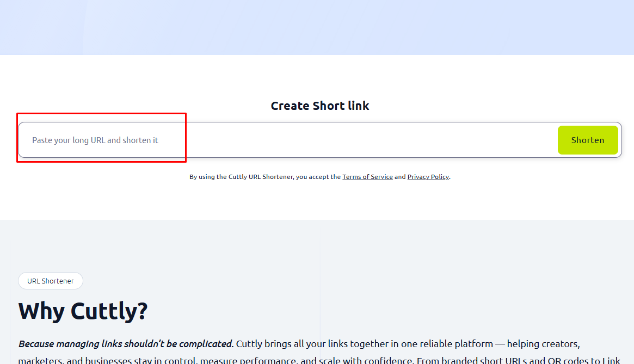Click the 'Create Short link' heading
The width and height of the screenshot is (634, 364).
pos(320,106)
